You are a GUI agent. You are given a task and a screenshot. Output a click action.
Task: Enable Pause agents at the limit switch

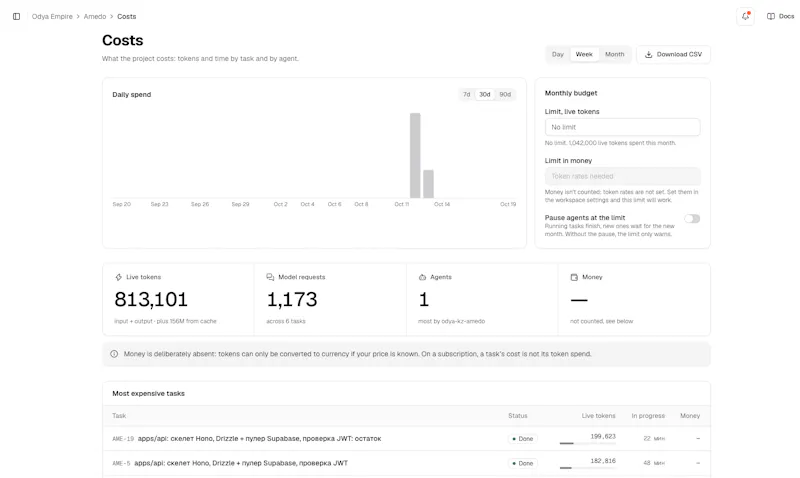692,218
